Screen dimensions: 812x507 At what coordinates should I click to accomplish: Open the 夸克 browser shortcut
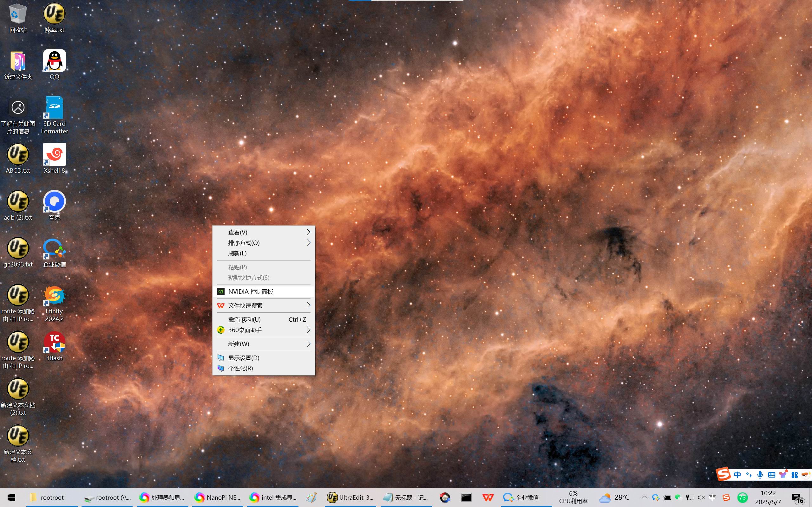54,202
